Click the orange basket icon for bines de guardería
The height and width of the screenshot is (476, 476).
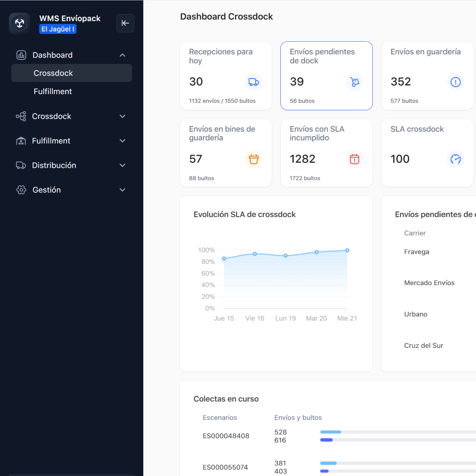(x=254, y=159)
